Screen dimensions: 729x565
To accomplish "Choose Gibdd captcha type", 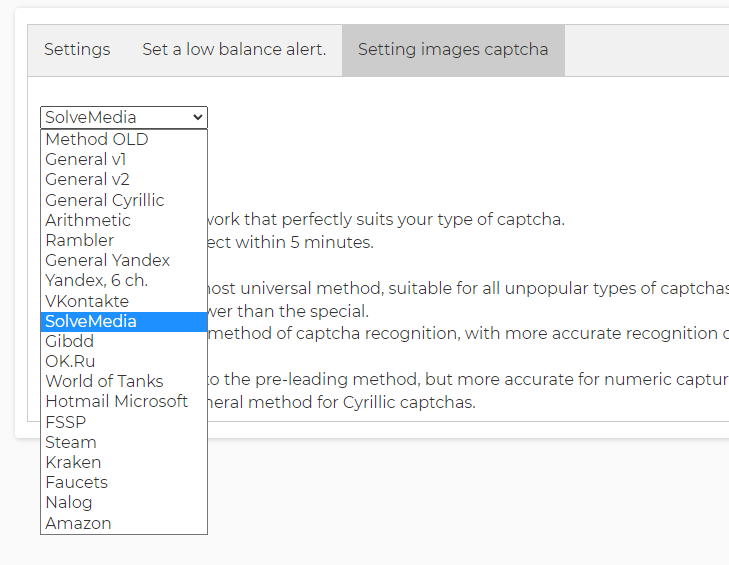I will tap(69, 341).
